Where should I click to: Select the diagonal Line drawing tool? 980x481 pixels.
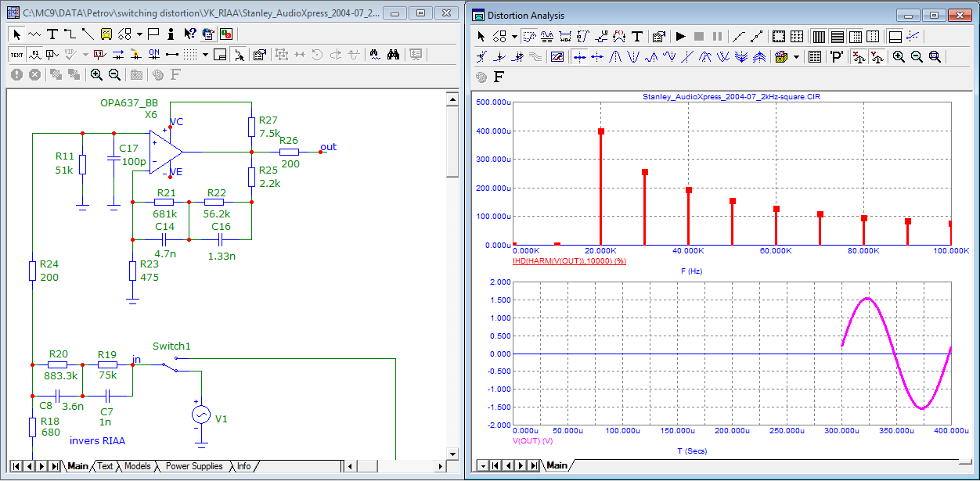(88, 34)
